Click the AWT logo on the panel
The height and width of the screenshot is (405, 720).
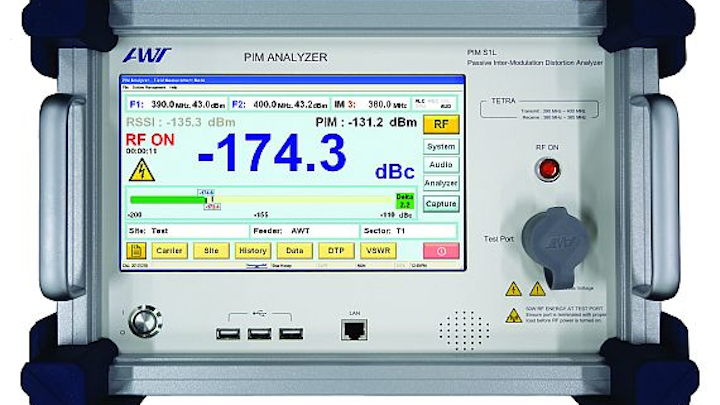click(146, 56)
